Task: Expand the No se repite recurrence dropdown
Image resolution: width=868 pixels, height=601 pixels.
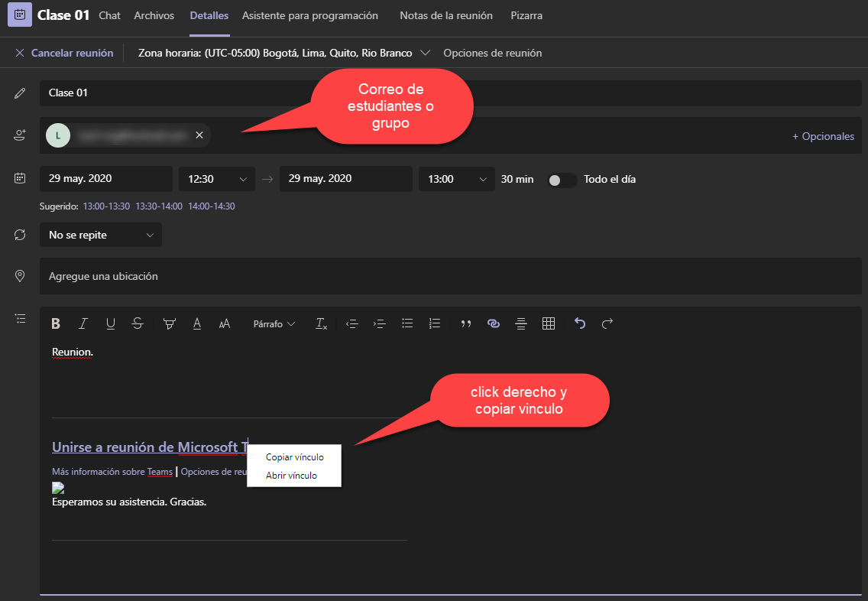Action: [x=101, y=235]
